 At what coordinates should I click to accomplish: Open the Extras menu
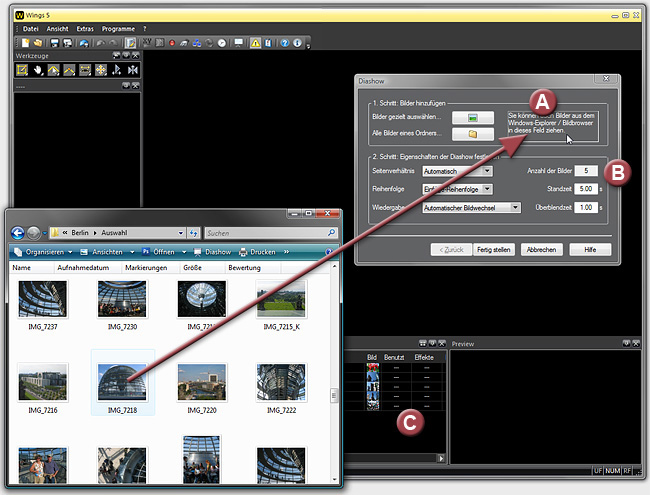click(85, 29)
